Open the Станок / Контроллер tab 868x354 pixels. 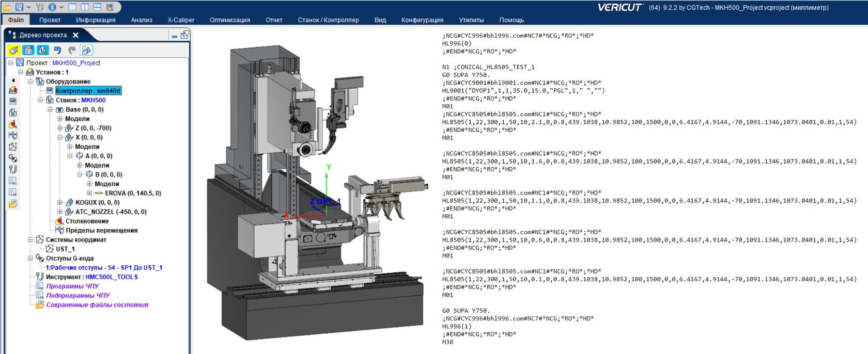pos(328,20)
